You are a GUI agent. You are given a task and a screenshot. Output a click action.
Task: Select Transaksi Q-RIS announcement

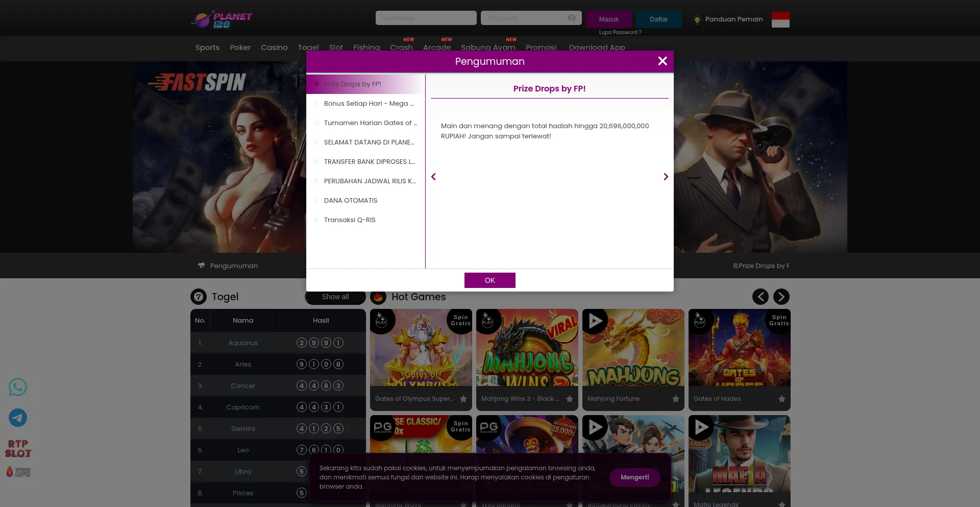[365, 220]
